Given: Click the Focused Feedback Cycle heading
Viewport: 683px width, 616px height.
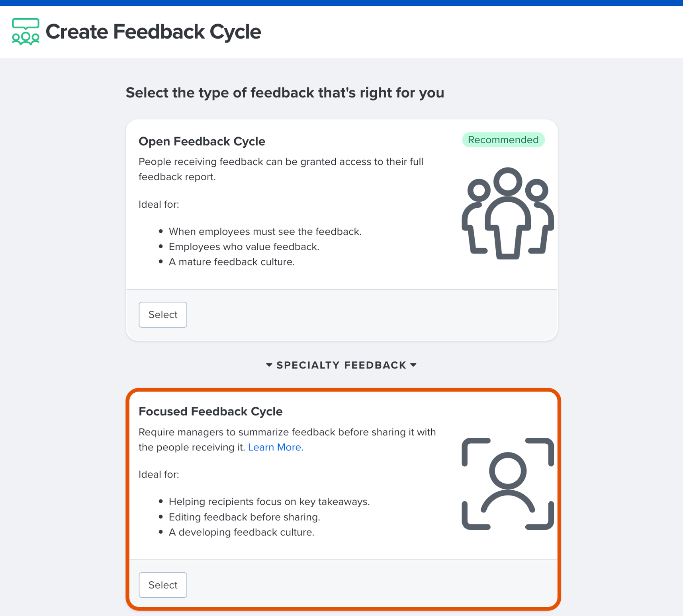Looking at the screenshot, I should coord(210,411).
